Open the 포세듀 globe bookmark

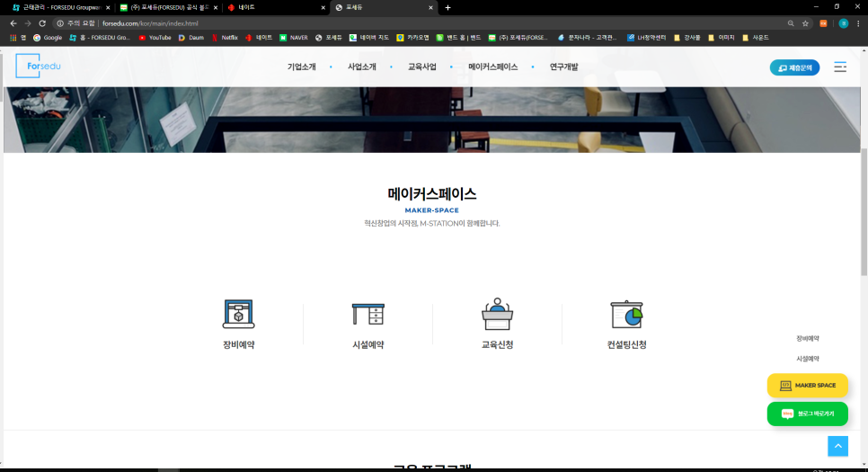tap(329, 38)
